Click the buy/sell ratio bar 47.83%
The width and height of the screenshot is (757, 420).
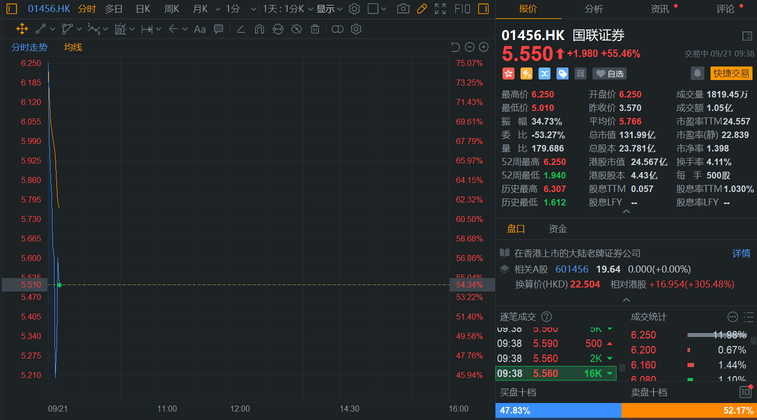click(558, 410)
